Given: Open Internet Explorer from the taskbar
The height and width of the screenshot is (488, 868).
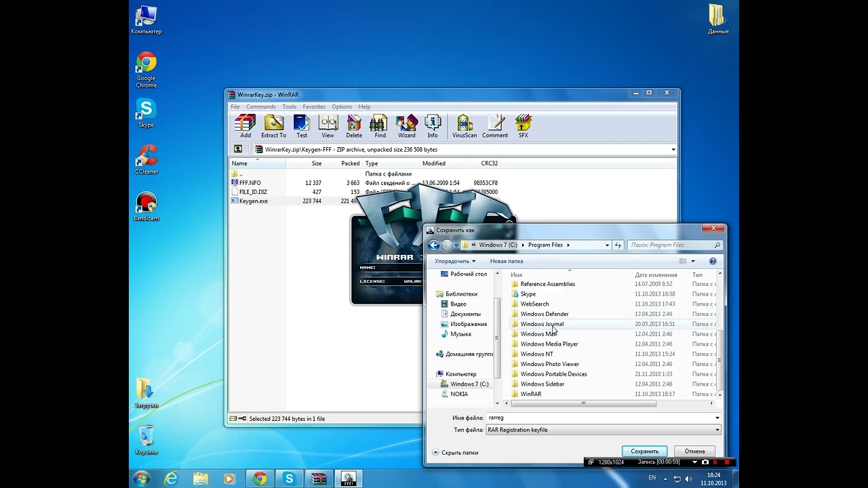Looking at the screenshot, I should click(172, 479).
